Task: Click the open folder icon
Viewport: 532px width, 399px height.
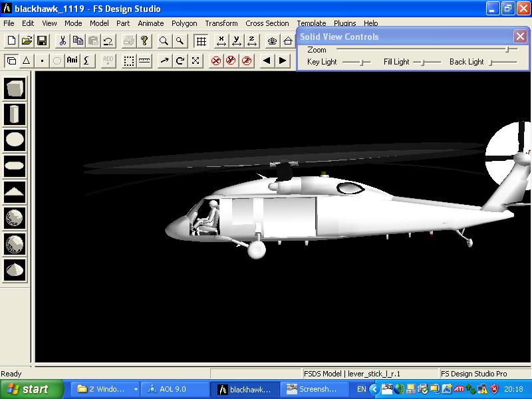Action: pyautogui.click(x=27, y=41)
